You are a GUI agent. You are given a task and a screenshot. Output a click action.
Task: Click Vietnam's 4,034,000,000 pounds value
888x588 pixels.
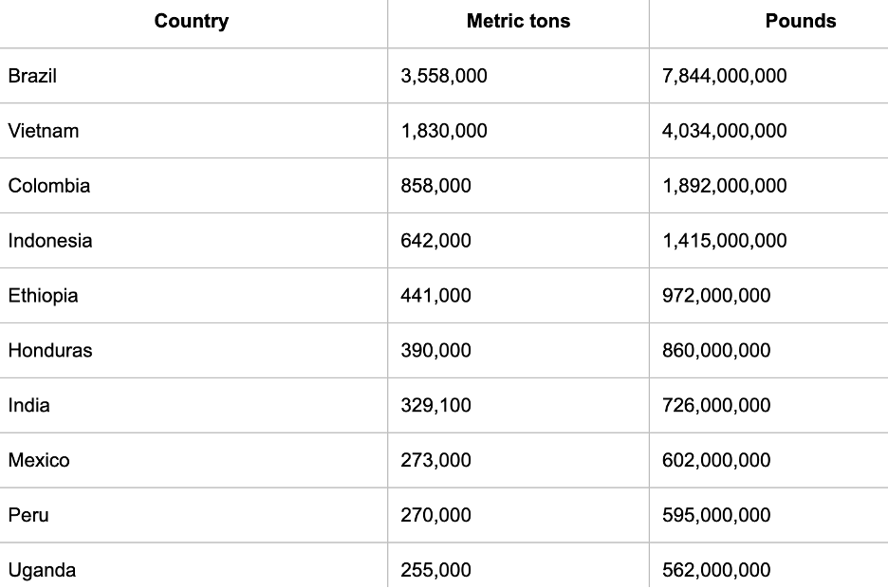point(724,131)
